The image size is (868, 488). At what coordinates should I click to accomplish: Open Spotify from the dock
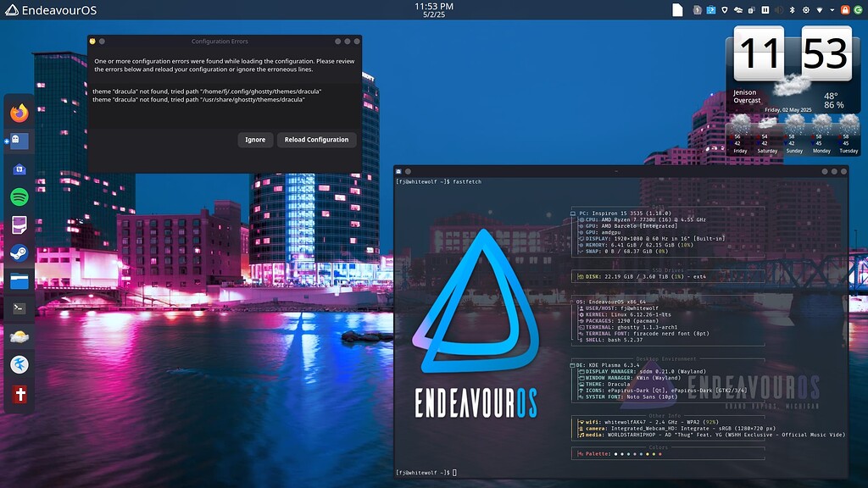pos(20,197)
